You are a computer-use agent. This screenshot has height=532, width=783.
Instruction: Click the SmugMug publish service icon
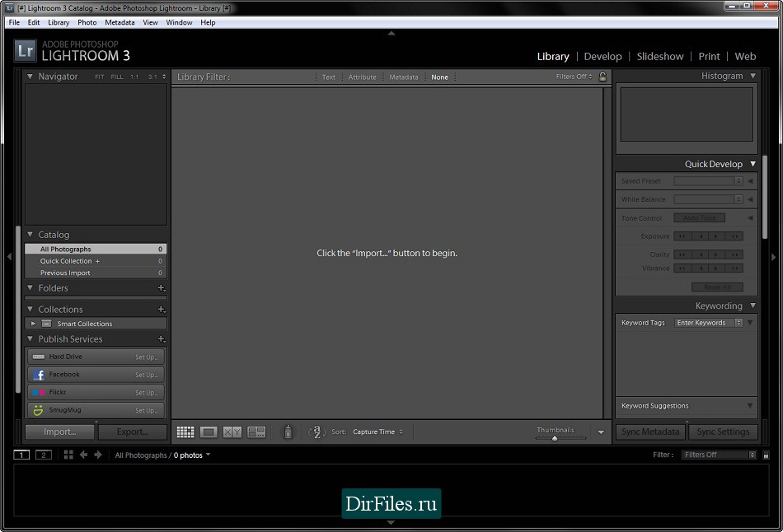pos(39,410)
